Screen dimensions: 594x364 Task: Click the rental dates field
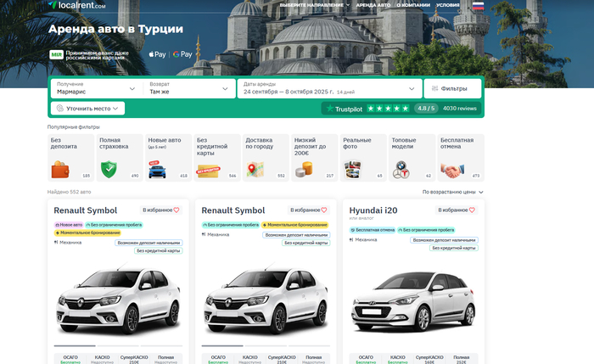[x=329, y=88]
